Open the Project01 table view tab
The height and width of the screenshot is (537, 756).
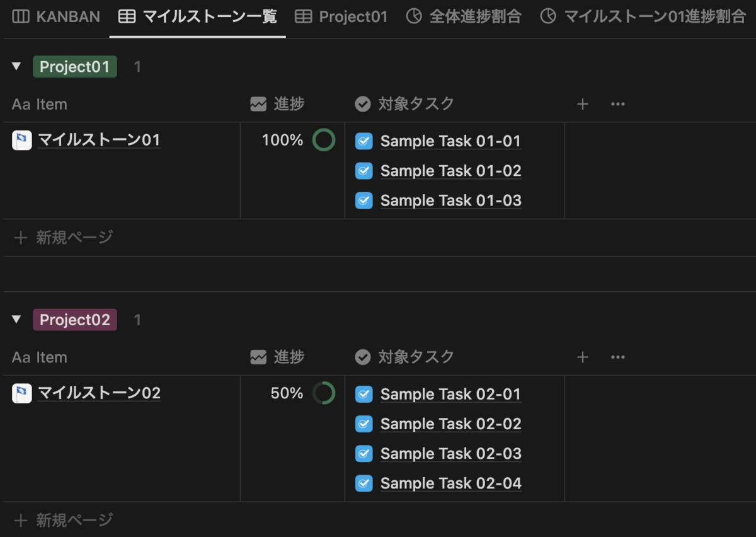tap(341, 16)
